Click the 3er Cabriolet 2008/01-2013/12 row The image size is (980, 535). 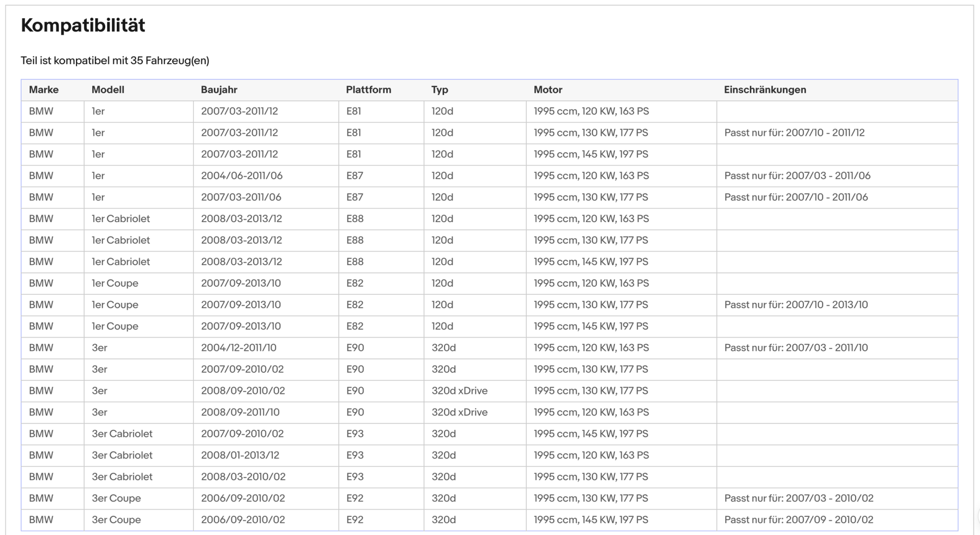point(489,455)
